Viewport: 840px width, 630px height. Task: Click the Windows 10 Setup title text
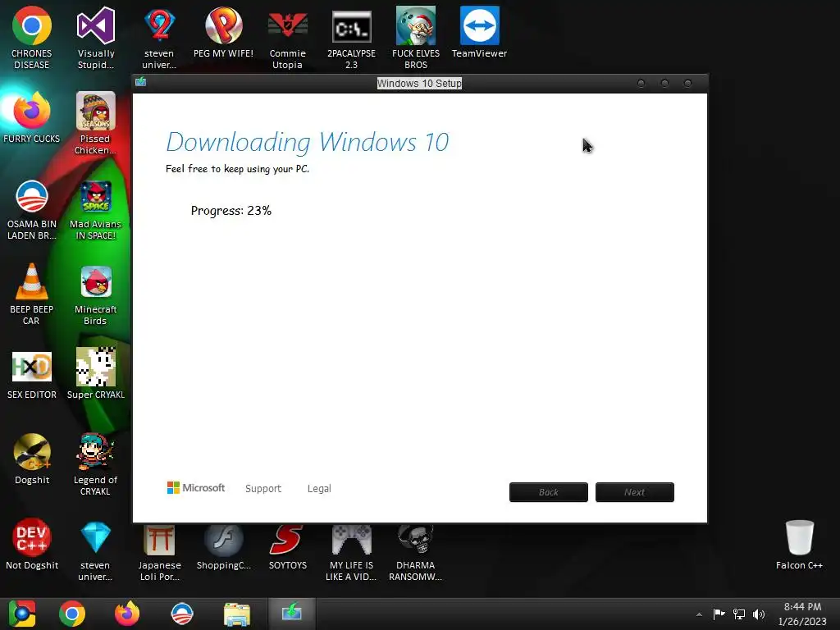(419, 84)
